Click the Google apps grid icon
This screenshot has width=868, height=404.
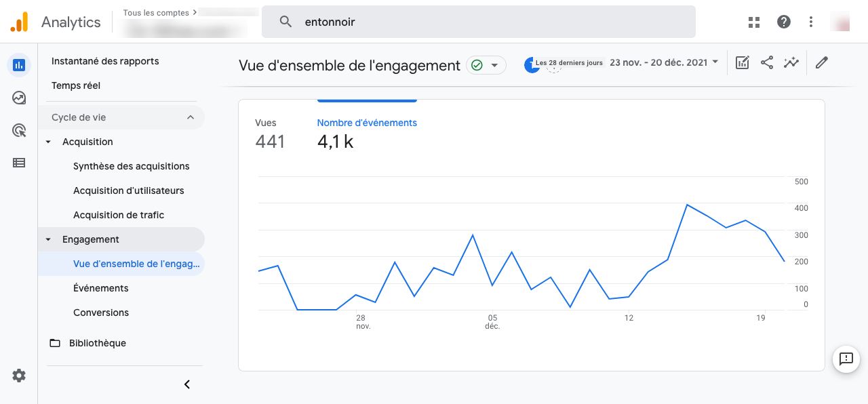click(x=754, y=22)
